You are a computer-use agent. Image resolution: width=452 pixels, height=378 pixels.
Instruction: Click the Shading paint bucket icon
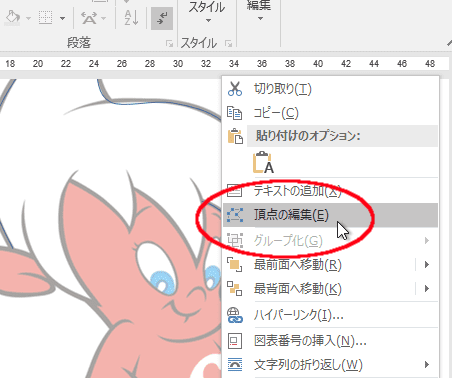click(x=13, y=17)
